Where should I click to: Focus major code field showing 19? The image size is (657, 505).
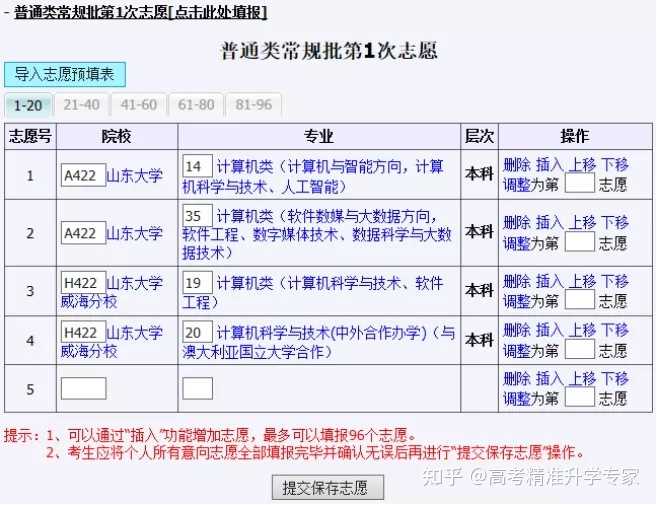(x=197, y=282)
